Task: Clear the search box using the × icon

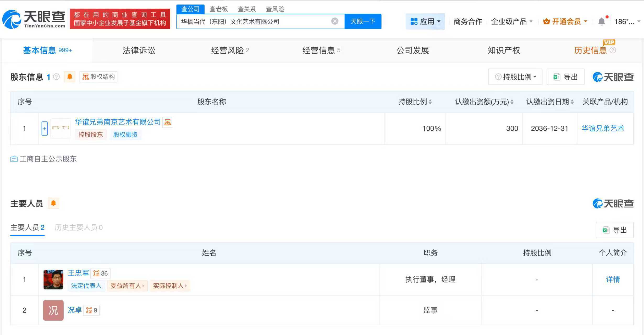Action: pyautogui.click(x=334, y=21)
